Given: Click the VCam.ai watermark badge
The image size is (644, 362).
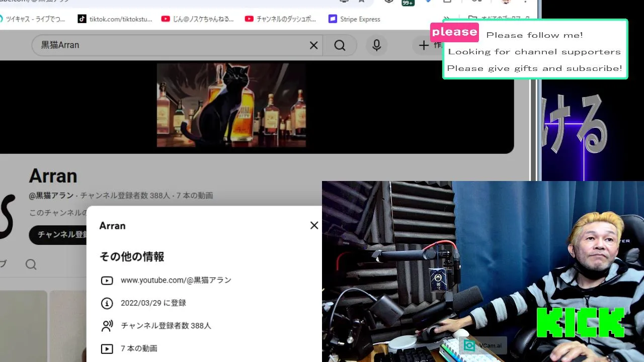Looking at the screenshot, I should (483, 345).
